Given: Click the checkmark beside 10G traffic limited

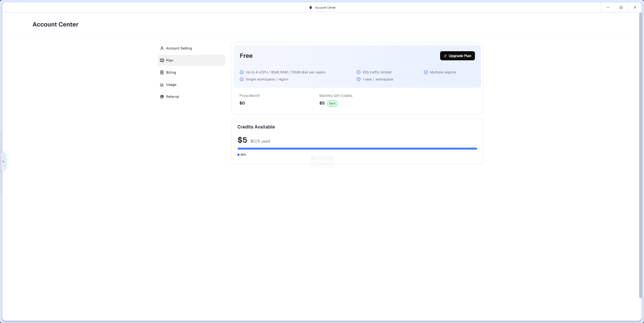Looking at the screenshot, I should (x=358, y=72).
